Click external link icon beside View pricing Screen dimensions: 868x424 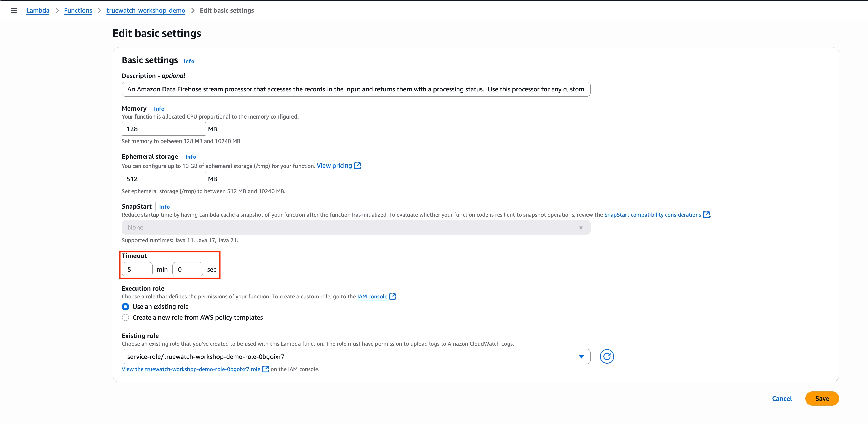pyautogui.click(x=358, y=166)
